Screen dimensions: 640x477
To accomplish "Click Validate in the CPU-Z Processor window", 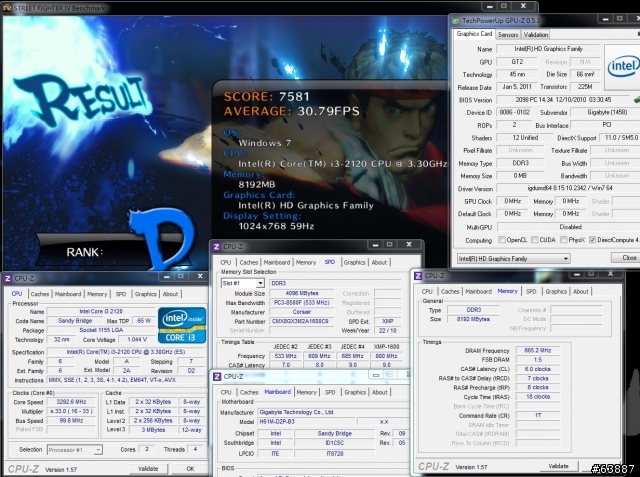I will [148, 468].
